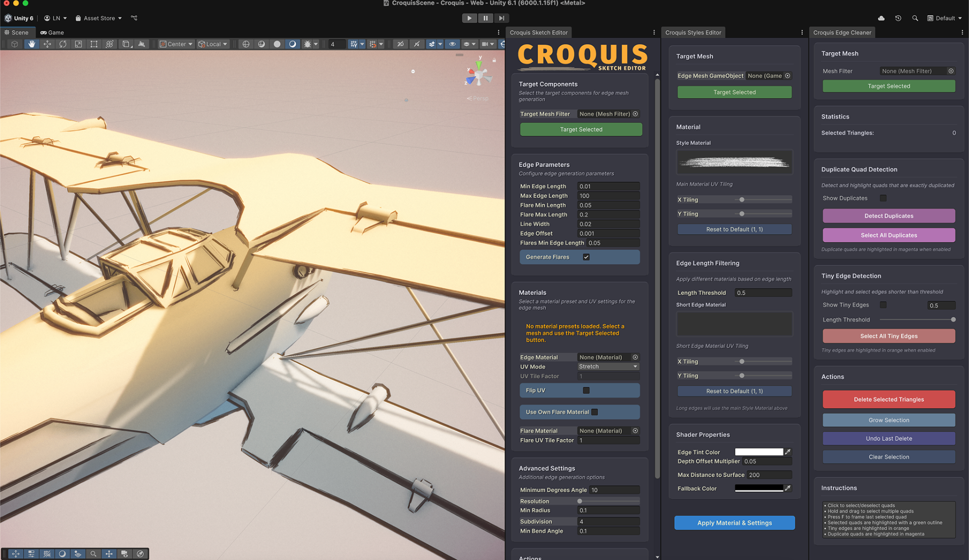Open the Local handle rotation dropdown
This screenshot has height=560, width=969.
(212, 44)
